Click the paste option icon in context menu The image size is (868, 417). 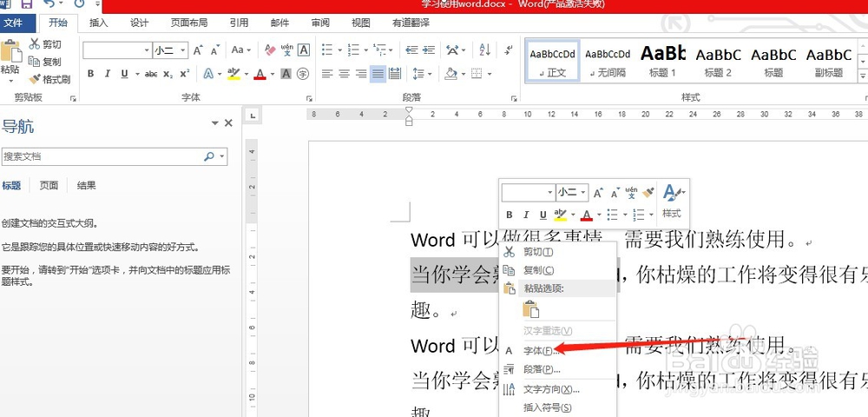530,309
